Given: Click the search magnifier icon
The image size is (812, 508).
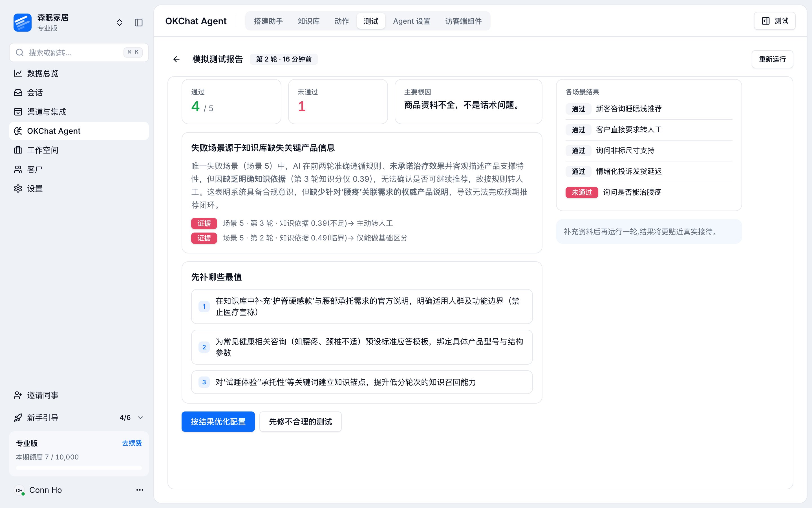Looking at the screenshot, I should [x=20, y=52].
